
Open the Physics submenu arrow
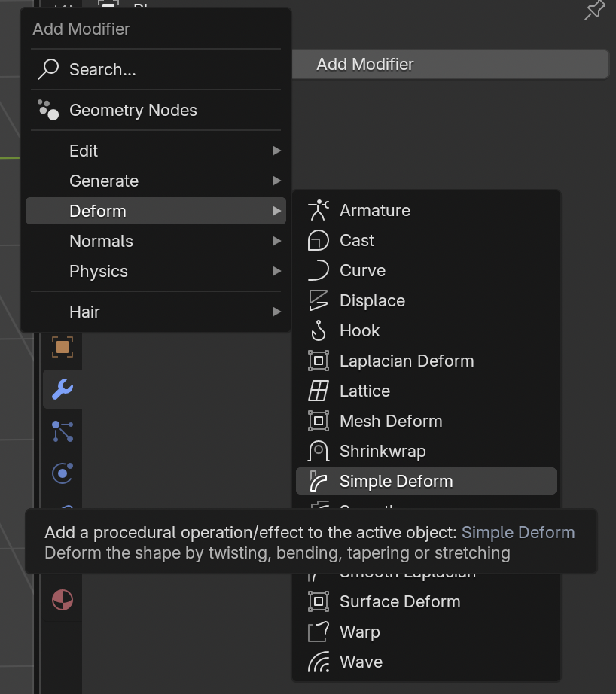pyautogui.click(x=276, y=271)
